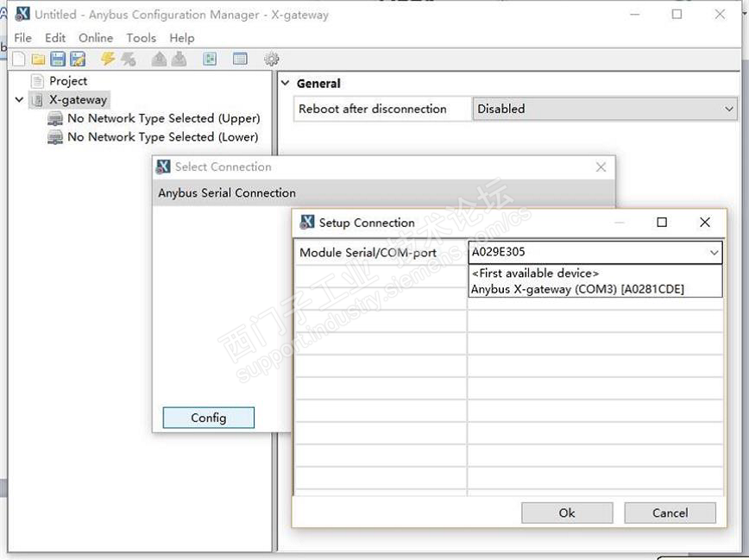
Task: Click the table view toolbar icon
Action: pyautogui.click(x=240, y=59)
